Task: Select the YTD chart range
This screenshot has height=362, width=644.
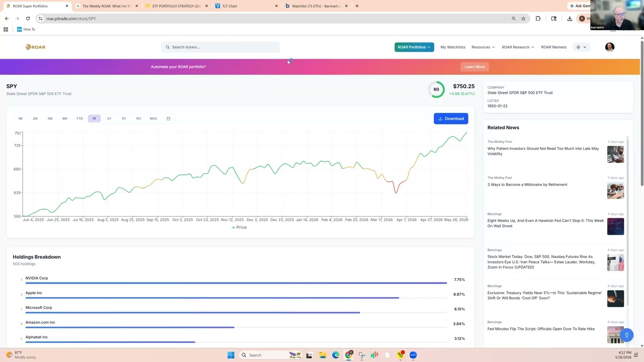Action: pyautogui.click(x=79, y=119)
